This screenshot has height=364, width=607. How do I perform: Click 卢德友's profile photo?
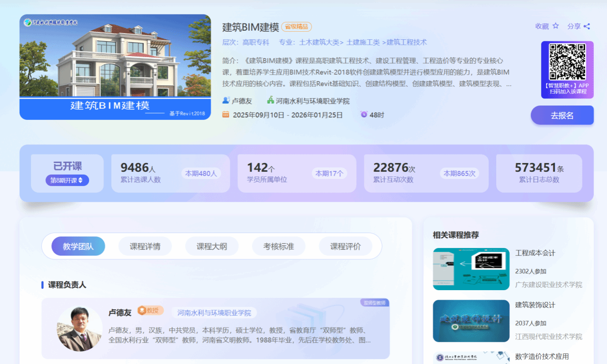pyautogui.click(x=80, y=329)
